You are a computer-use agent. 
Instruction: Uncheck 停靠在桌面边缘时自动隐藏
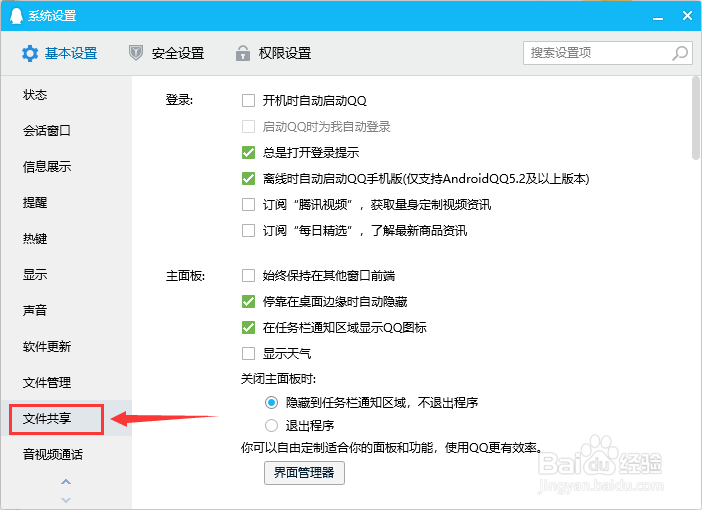coord(248,301)
